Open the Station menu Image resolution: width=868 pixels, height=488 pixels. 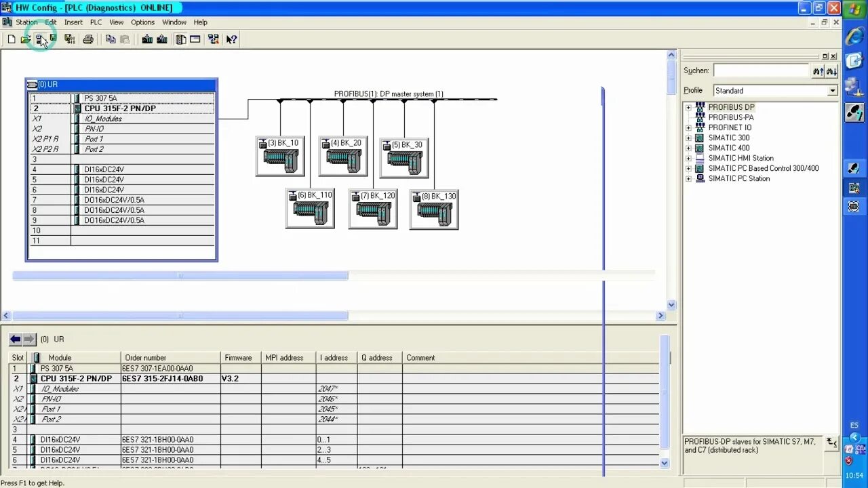[26, 22]
